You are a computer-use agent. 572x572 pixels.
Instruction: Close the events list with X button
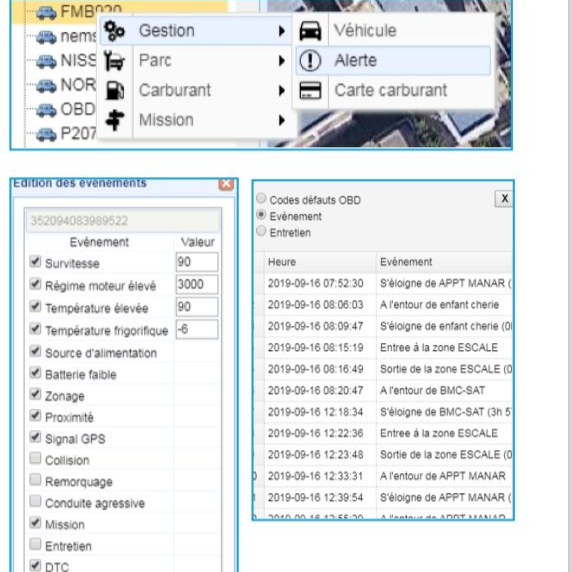[504, 199]
